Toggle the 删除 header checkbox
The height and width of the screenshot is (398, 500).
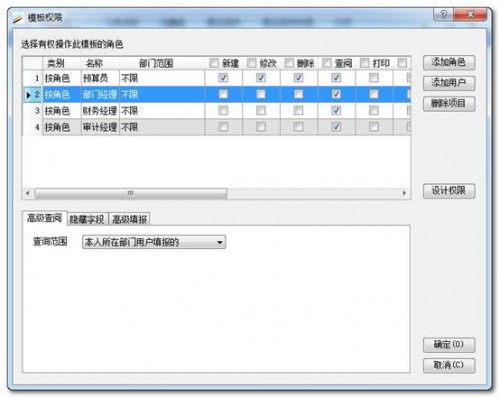pos(289,63)
